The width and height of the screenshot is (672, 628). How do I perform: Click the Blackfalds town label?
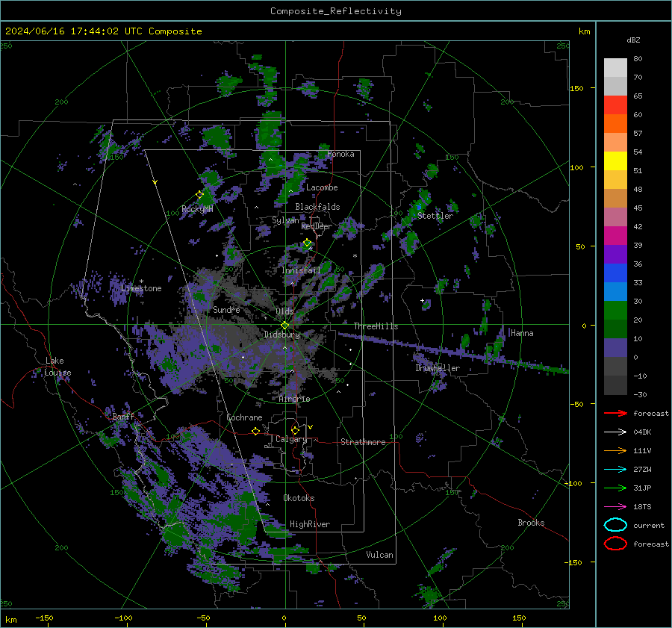(317, 207)
